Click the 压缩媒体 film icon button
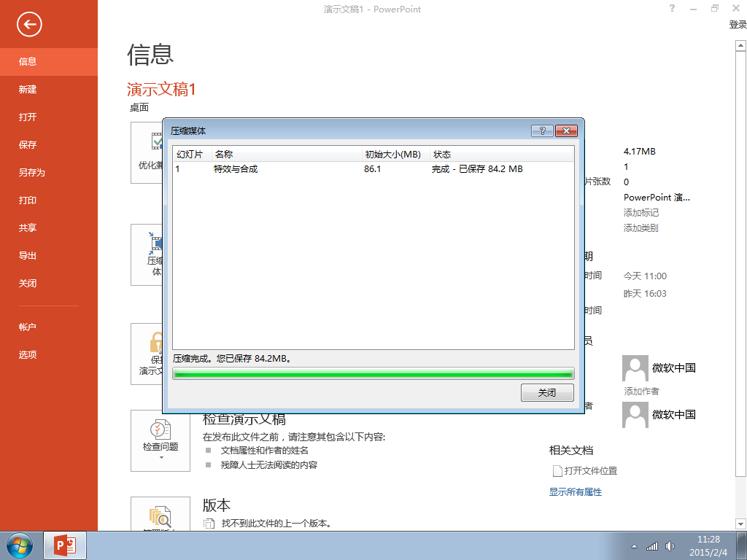747x560 pixels. [147, 254]
